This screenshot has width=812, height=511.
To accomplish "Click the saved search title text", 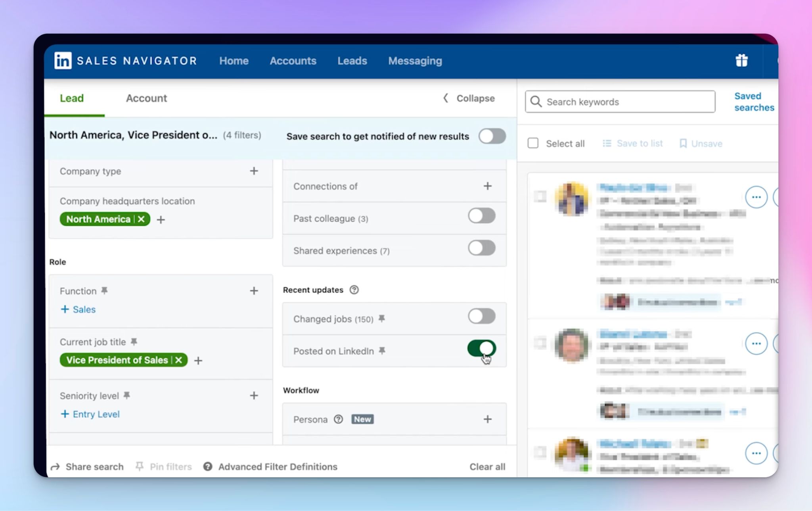I will (x=133, y=135).
